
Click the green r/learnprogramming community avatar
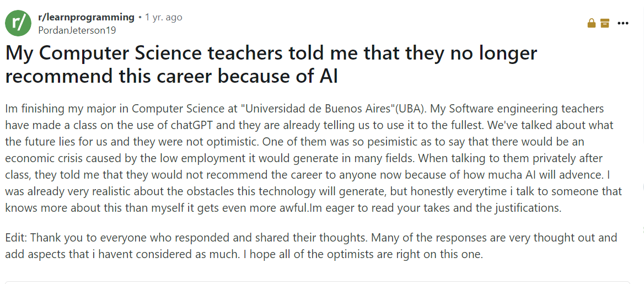coord(18,23)
